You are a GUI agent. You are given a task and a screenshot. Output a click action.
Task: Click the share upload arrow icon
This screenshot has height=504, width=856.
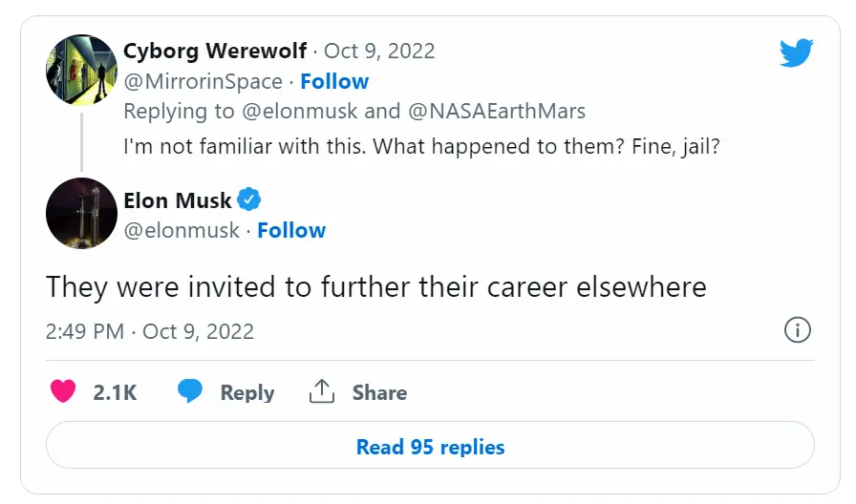[x=321, y=392]
